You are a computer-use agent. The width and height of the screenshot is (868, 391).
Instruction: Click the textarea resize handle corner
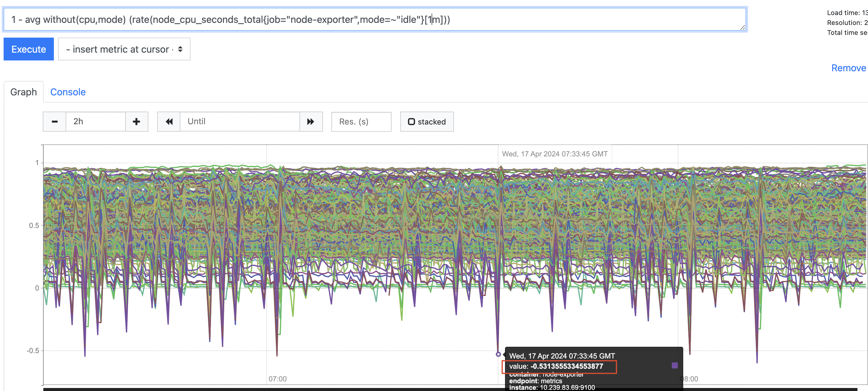[x=742, y=28]
